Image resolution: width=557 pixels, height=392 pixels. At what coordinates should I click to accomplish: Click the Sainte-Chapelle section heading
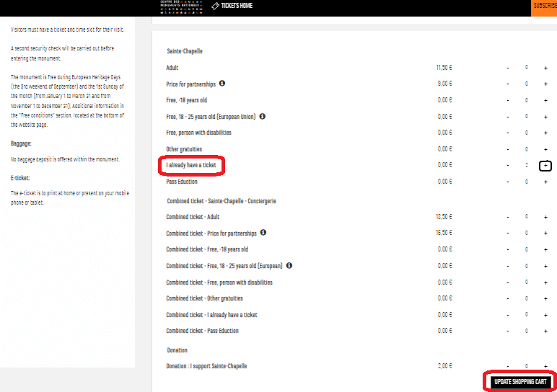185,51
